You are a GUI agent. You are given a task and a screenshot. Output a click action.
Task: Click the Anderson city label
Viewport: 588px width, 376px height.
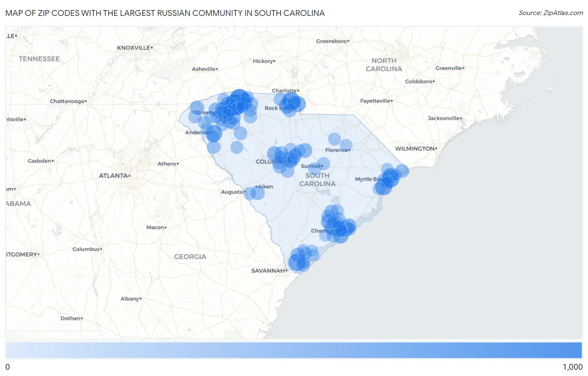198,133
